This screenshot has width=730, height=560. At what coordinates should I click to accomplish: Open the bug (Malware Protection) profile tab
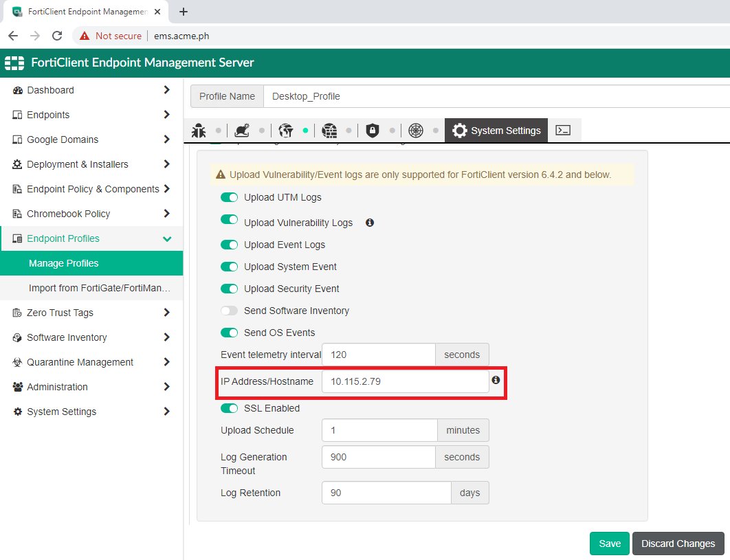pyautogui.click(x=199, y=131)
